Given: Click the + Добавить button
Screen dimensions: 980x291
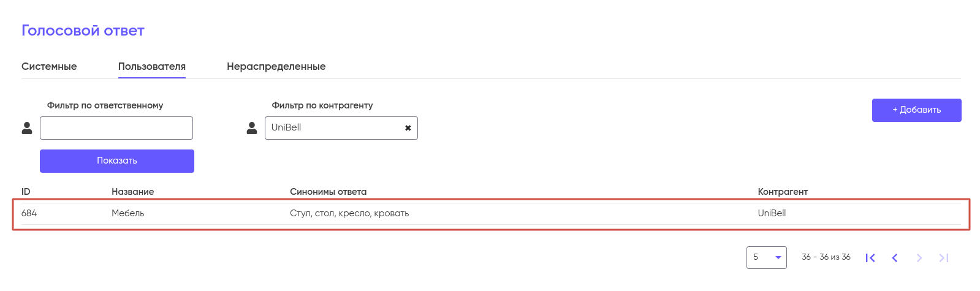Looking at the screenshot, I should (916, 110).
